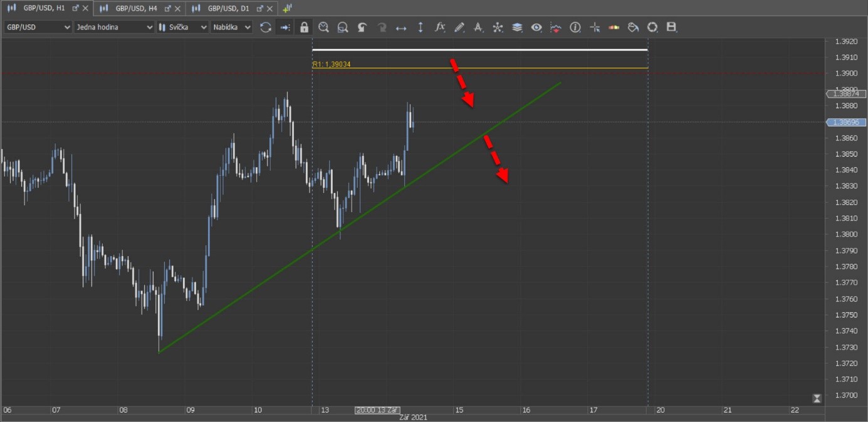Click the horizontal scale arrows icon
Screen dimensions: 868x422
coord(401,27)
